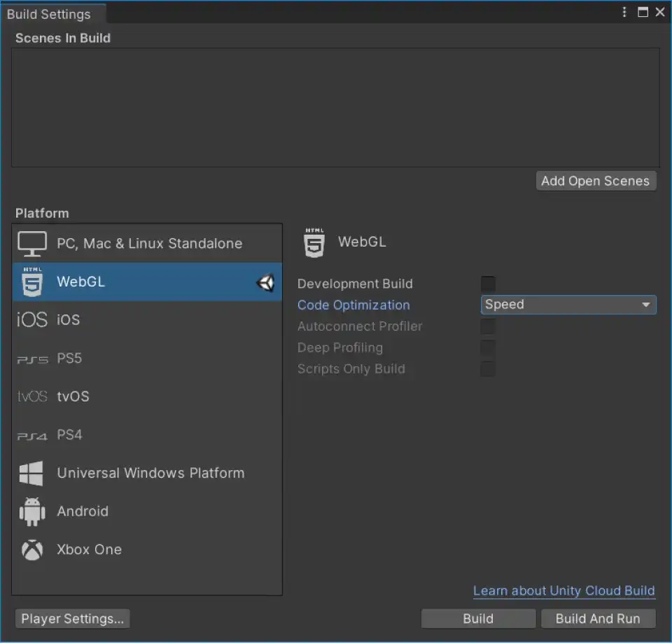Open the Code Optimization Speed dropdown
This screenshot has height=643, width=672.
[x=568, y=305]
